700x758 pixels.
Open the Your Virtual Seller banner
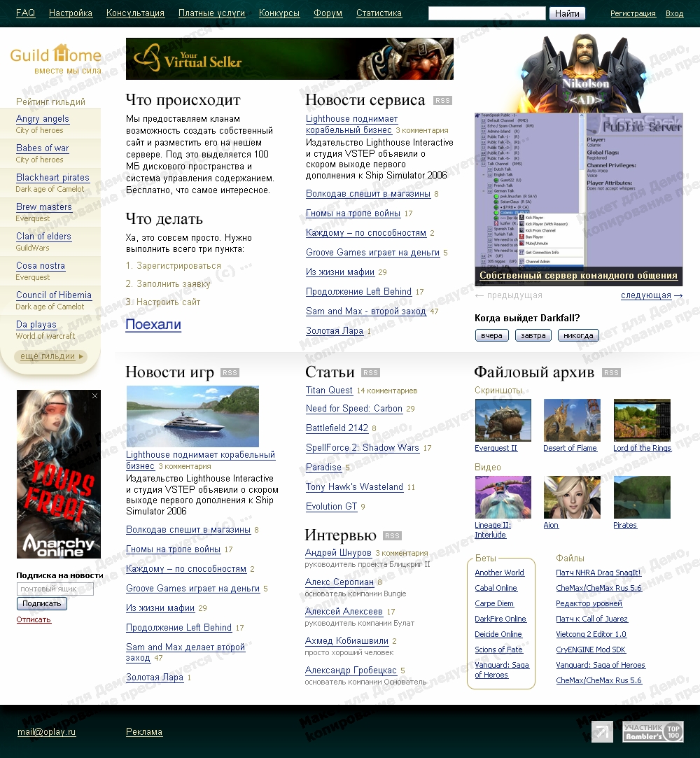pos(290,59)
